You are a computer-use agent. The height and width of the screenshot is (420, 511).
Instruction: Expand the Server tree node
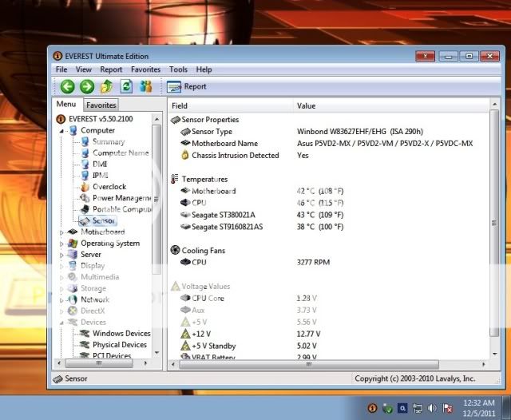(x=61, y=255)
